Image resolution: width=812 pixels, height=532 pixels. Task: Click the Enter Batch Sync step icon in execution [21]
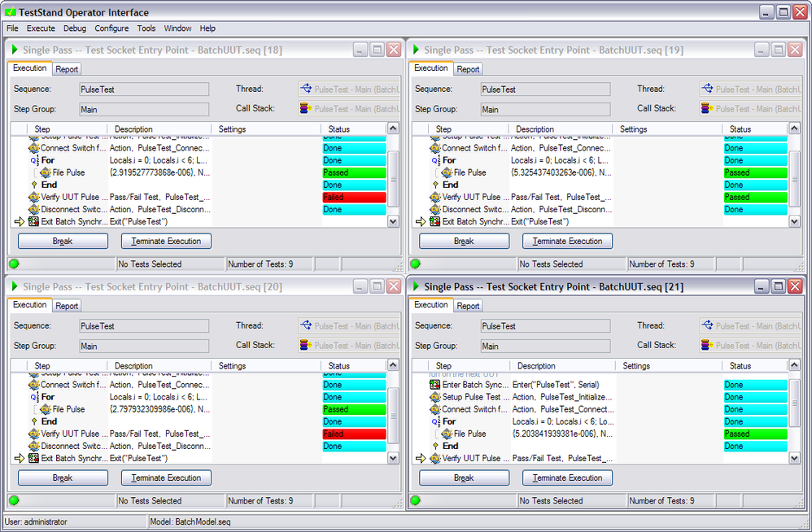[435, 385]
